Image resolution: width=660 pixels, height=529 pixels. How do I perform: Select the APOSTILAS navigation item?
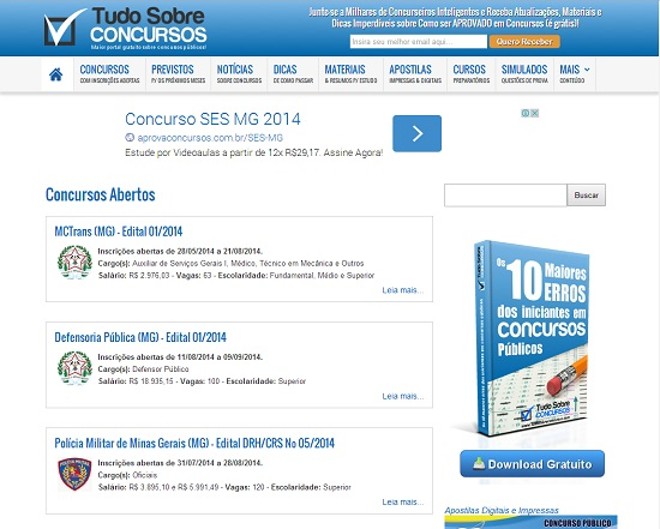[410, 74]
